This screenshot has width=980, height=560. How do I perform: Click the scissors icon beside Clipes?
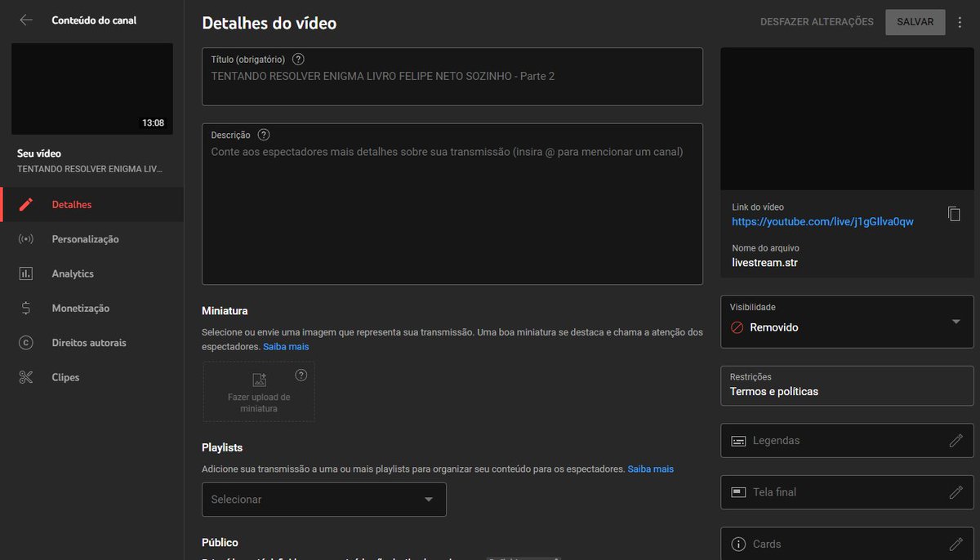tap(26, 377)
